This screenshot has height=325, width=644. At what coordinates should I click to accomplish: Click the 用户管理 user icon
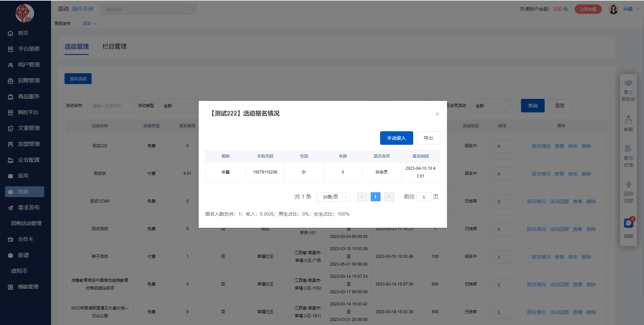[x=10, y=65]
